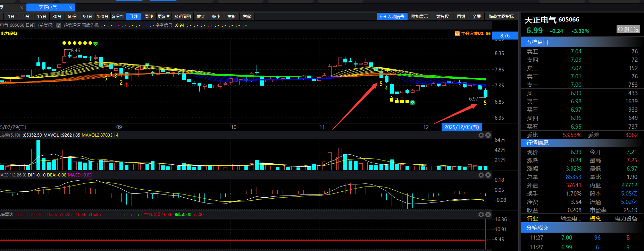
Task: Click 放大 to zoom in the chart
Action: [x=201, y=16]
